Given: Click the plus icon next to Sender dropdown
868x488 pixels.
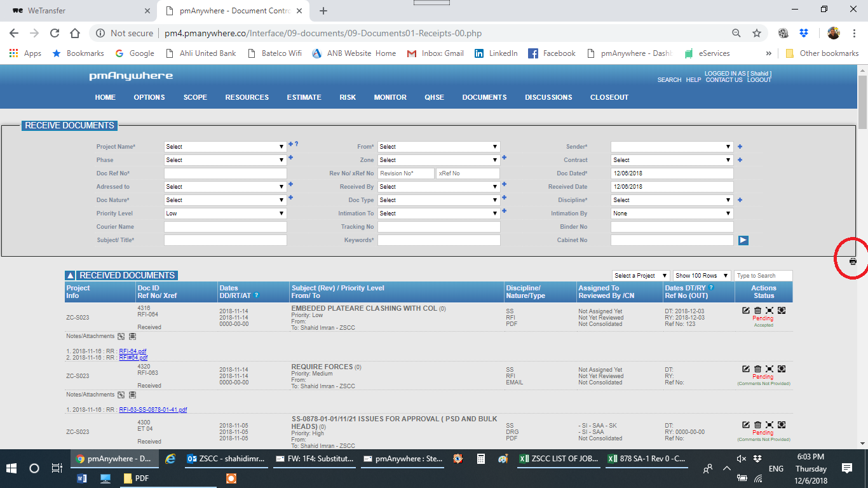Looking at the screenshot, I should point(740,147).
